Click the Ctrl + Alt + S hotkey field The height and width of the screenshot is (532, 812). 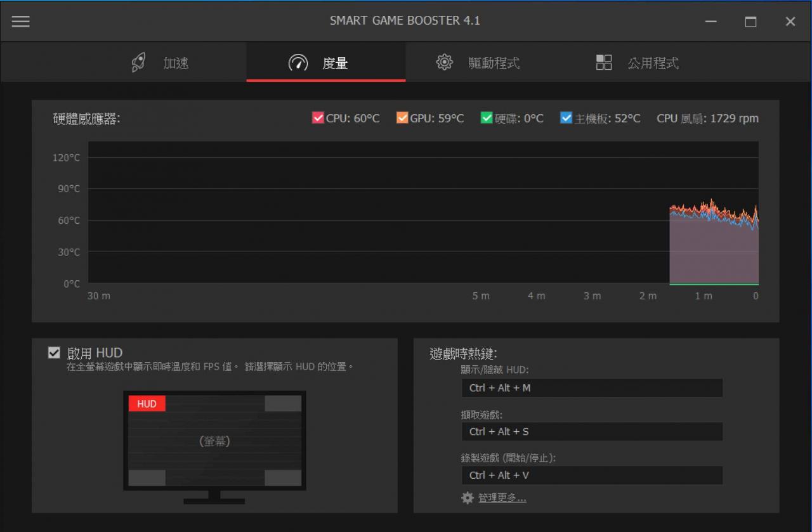tap(592, 432)
